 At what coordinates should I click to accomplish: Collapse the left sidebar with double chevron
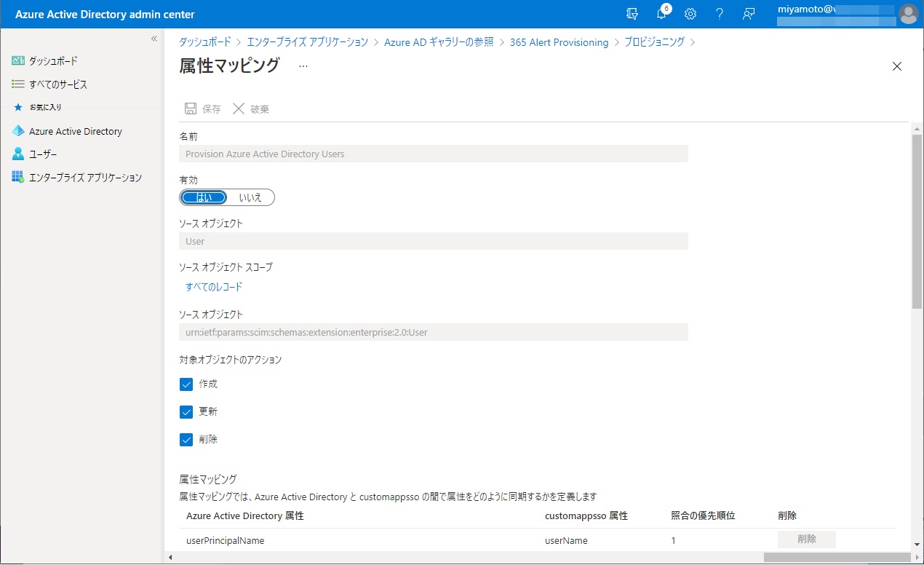[x=154, y=39]
